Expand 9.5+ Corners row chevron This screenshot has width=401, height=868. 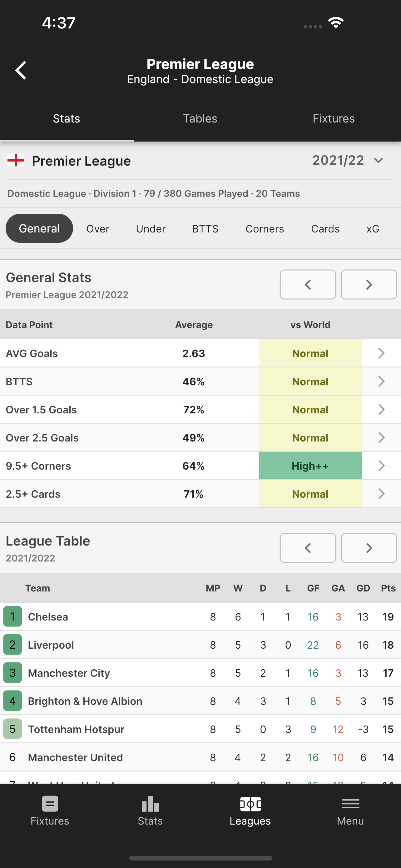[x=381, y=466]
